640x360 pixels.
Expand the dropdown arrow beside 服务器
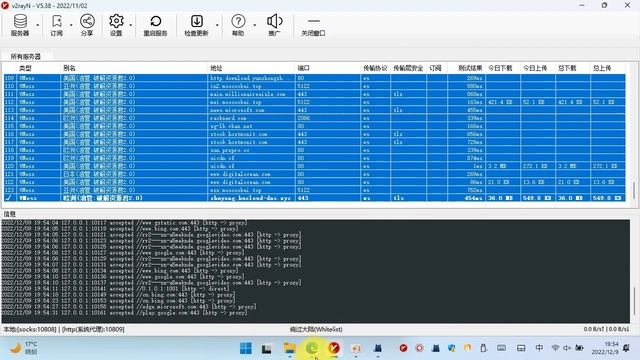(x=38, y=25)
